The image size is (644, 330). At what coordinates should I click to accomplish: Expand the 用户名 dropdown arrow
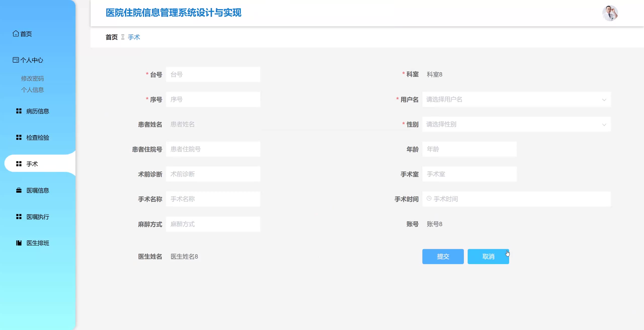604,100
